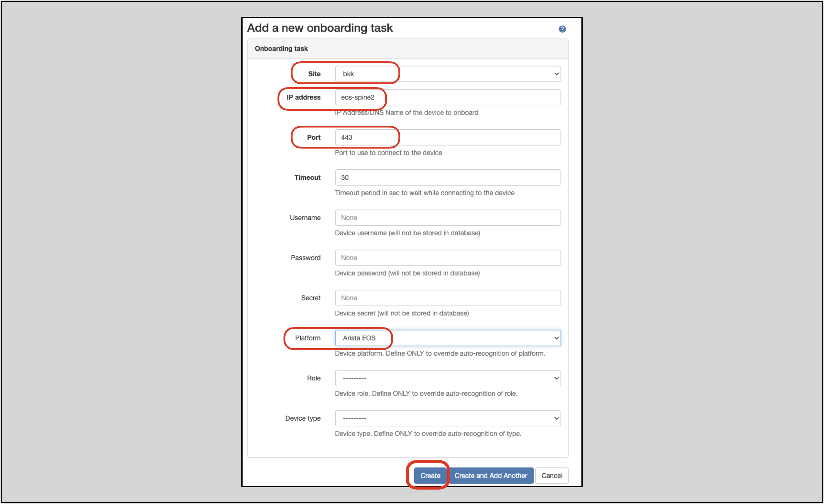Focus the Username input field
This screenshot has width=824, height=504.
(x=448, y=218)
